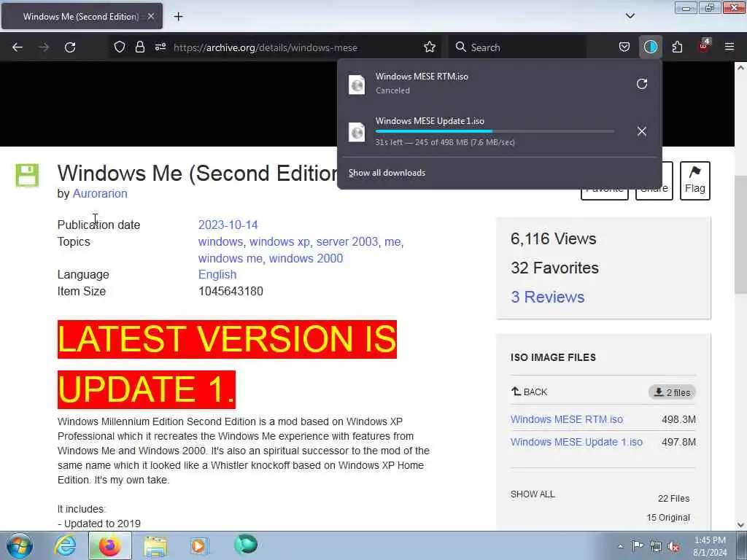Select the Windows Me (Second Edition) tab
Screen dimensions: 747x560
click(x=82, y=17)
